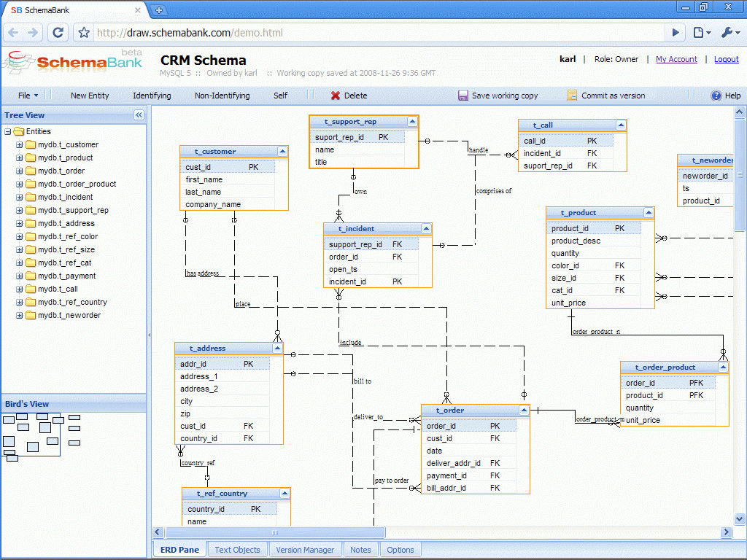The image size is (747, 560).
Task: Switch to the Text Objects tab
Action: click(x=237, y=549)
